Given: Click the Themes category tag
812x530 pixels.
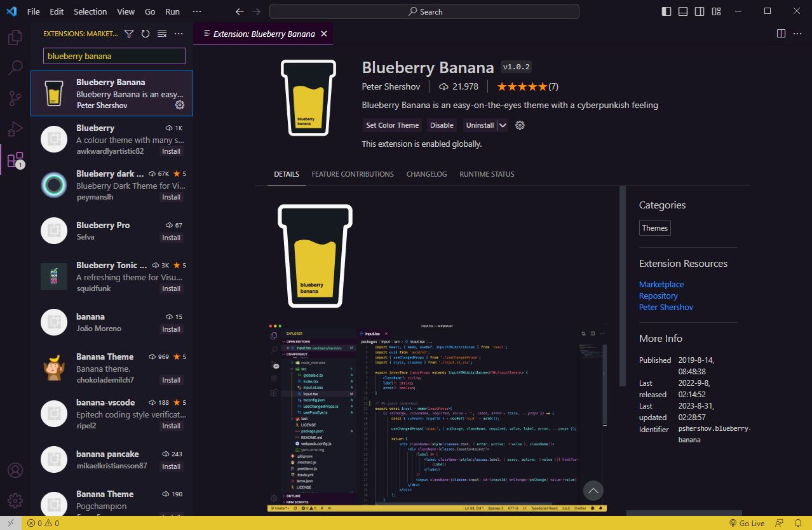Looking at the screenshot, I should [654, 228].
